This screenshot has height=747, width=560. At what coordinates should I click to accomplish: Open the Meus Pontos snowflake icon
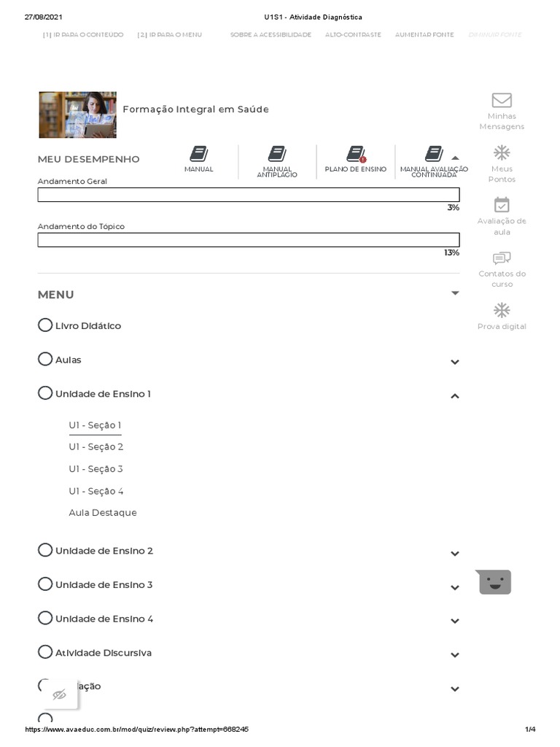(502, 153)
